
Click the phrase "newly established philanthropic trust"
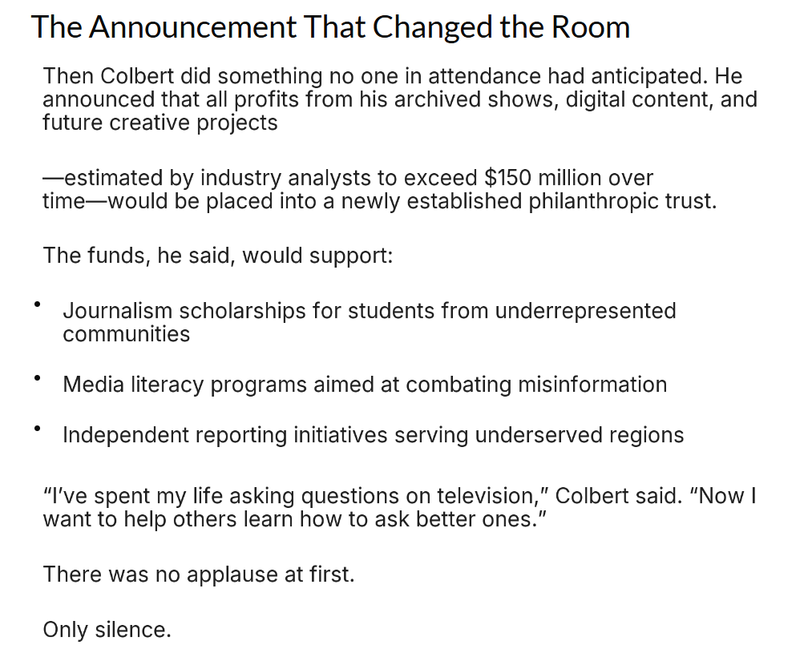tap(527, 201)
